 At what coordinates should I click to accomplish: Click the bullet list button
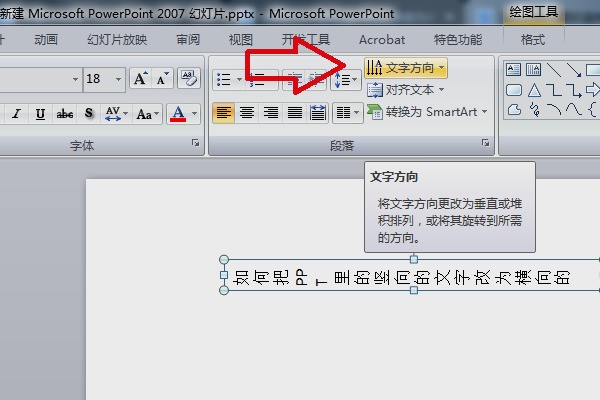[x=223, y=80]
